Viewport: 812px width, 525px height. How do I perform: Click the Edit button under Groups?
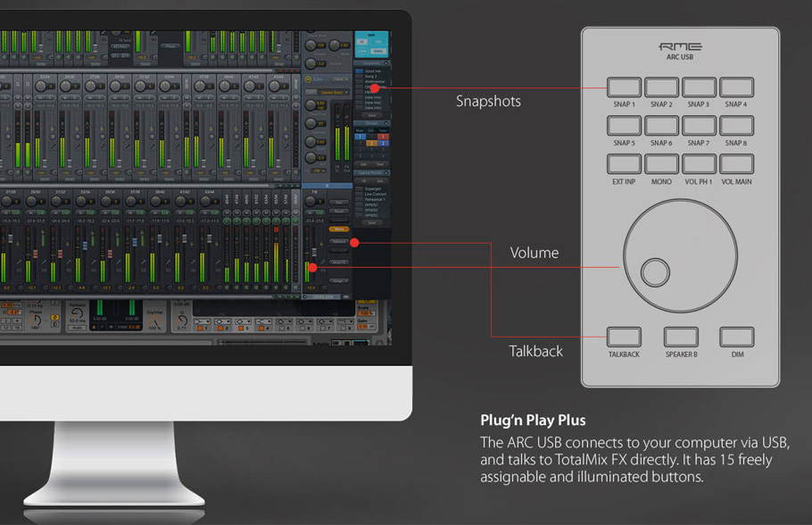point(363,164)
